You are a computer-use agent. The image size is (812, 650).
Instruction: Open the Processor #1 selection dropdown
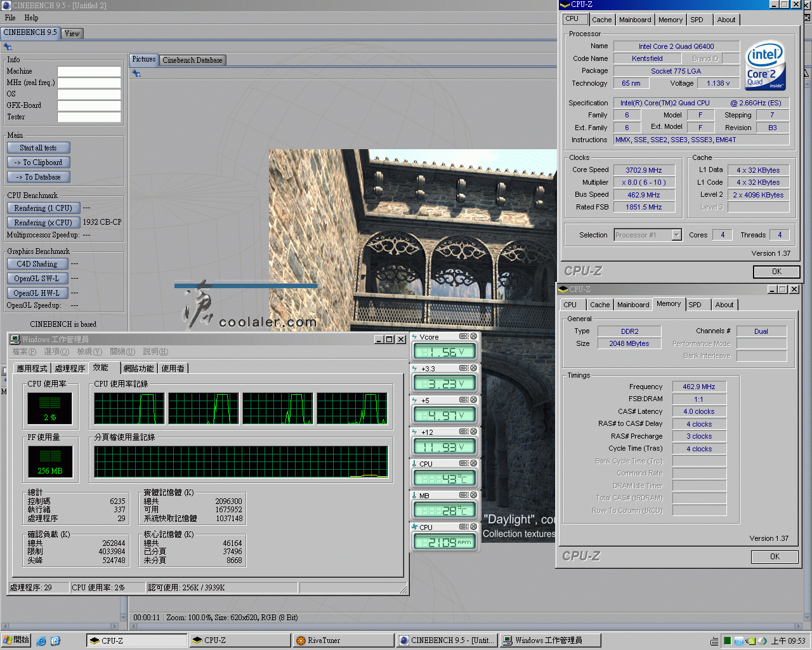pyautogui.click(x=676, y=235)
